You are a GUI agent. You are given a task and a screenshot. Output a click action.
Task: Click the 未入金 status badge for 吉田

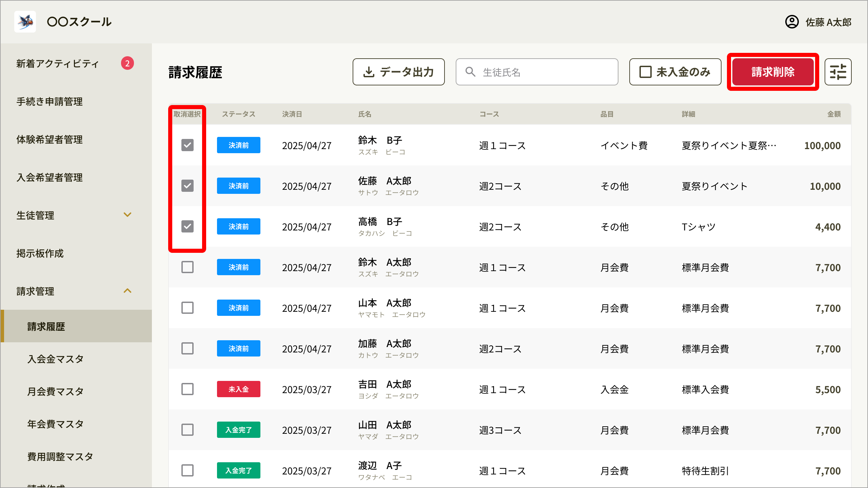tap(238, 389)
